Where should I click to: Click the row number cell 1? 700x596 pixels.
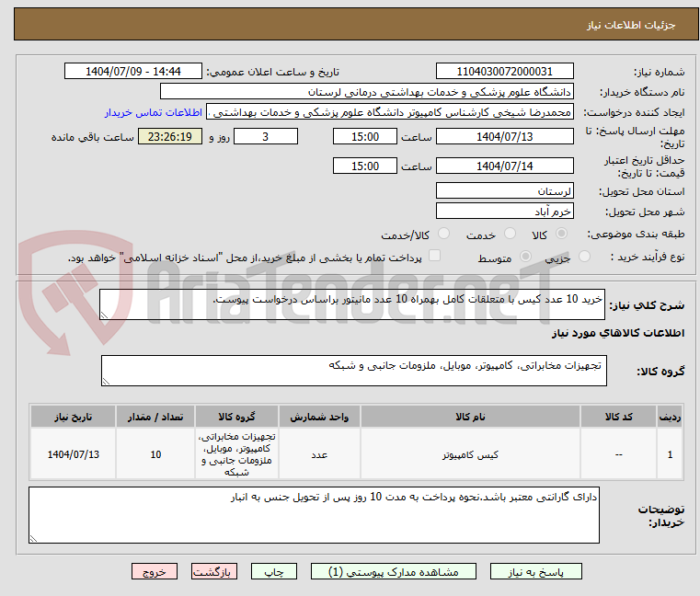pyautogui.click(x=670, y=454)
